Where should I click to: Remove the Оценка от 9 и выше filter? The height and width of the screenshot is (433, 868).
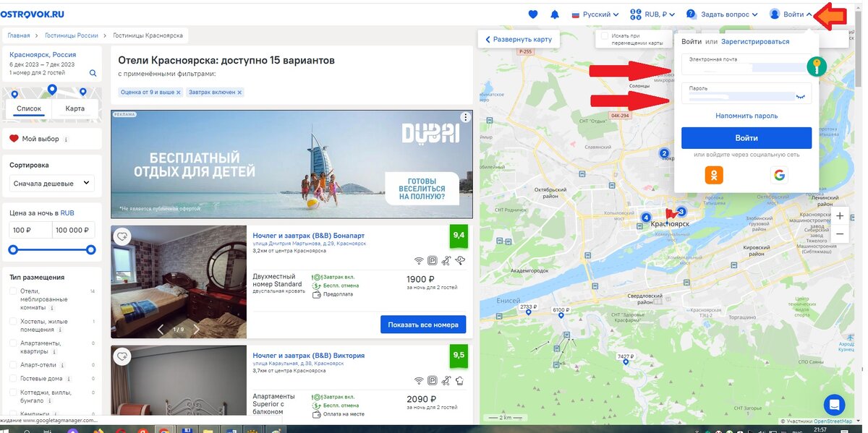(x=178, y=93)
